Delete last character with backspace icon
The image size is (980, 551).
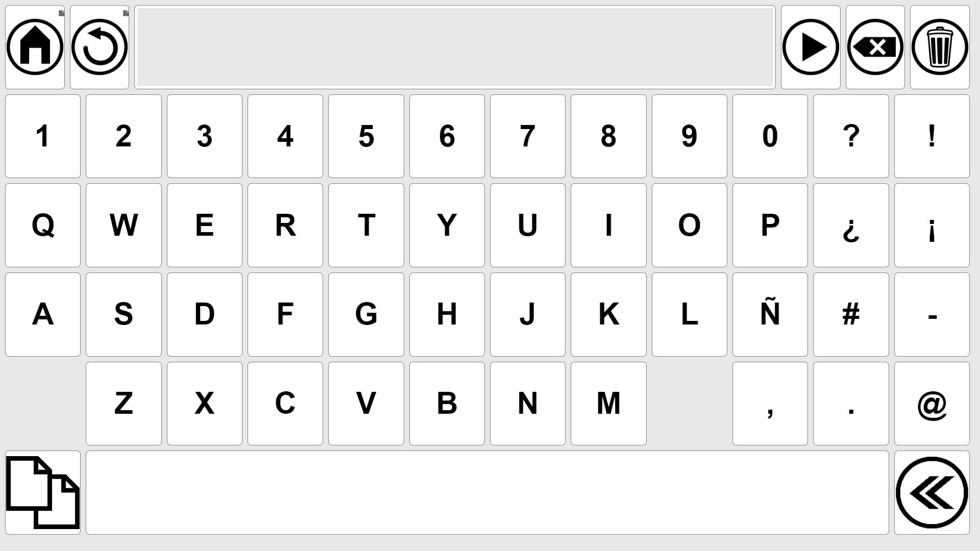pyautogui.click(x=875, y=47)
